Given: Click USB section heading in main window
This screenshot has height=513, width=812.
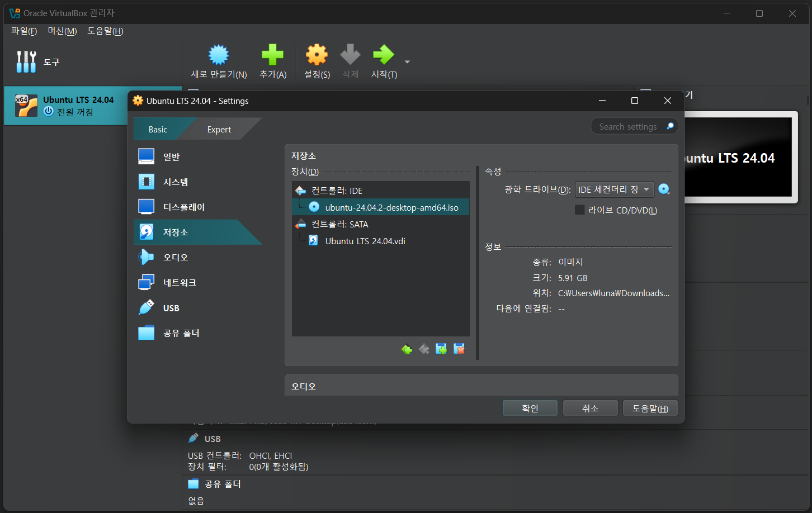Looking at the screenshot, I should [213, 439].
